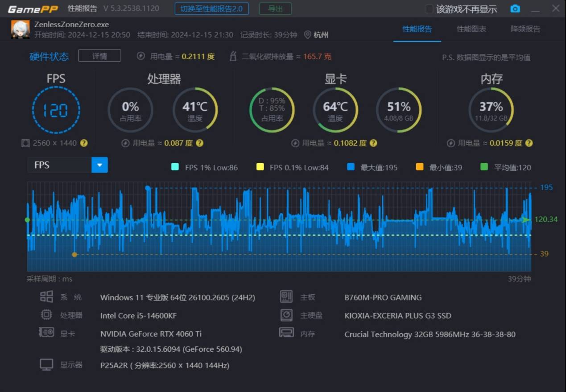Click the power icon beside memory 用电量
566x392 pixels.
click(x=451, y=143)
